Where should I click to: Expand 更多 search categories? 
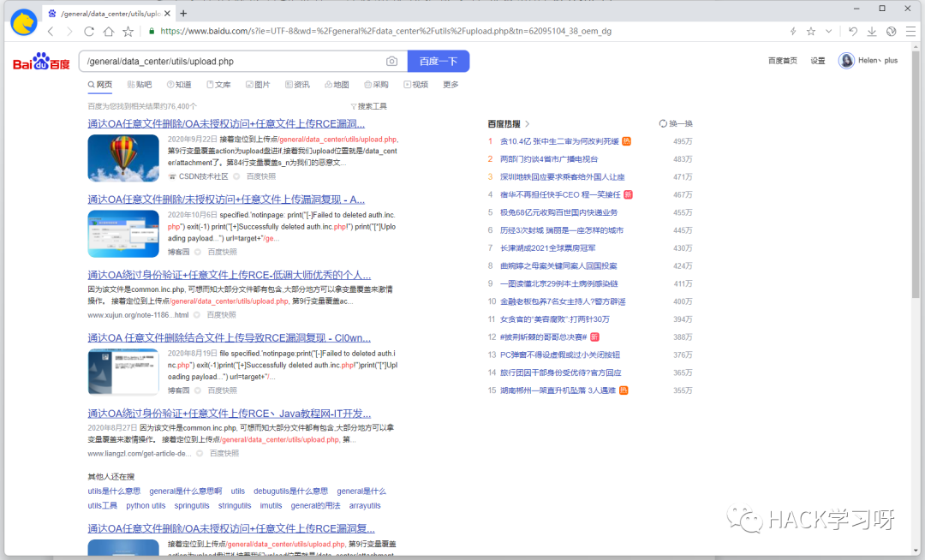(x=451, y=85)
